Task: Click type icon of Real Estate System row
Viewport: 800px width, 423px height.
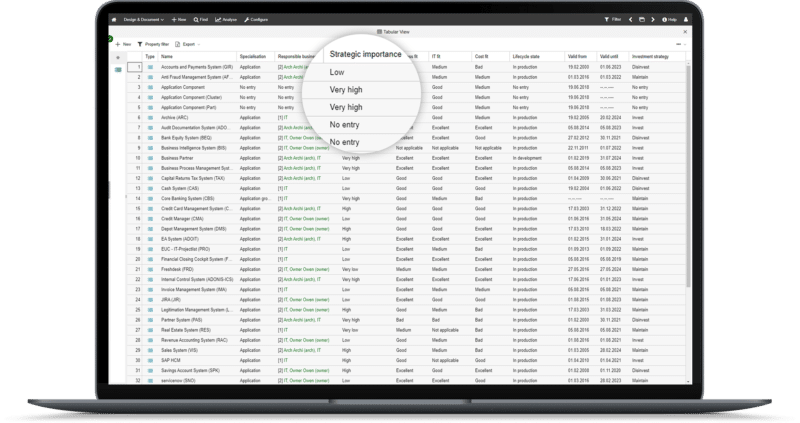Action: (150, 330)
